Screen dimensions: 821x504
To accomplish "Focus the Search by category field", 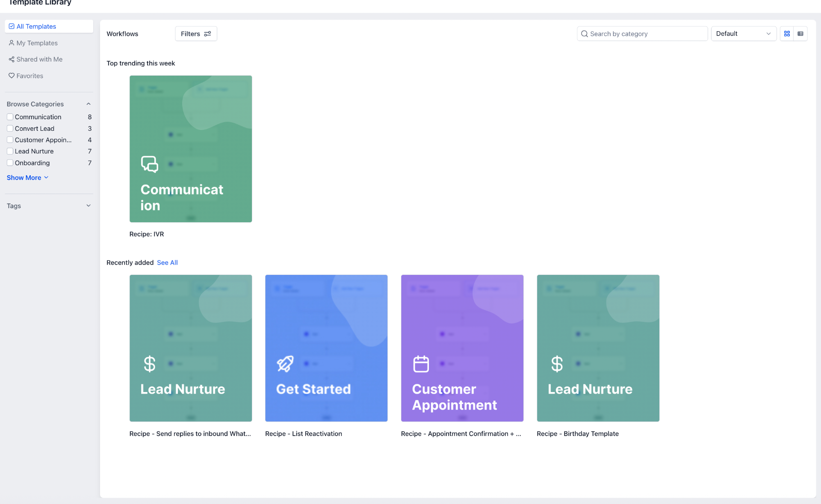I will point(642,34).
